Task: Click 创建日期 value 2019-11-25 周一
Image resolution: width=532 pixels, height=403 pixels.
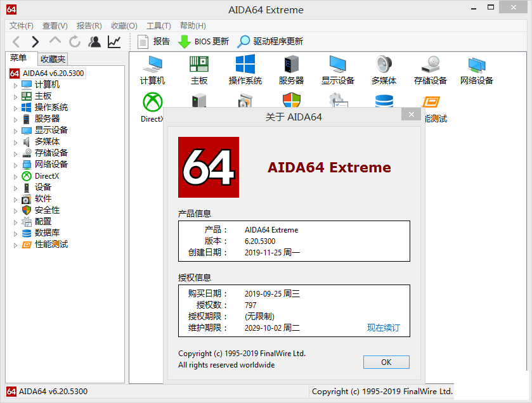Action: click(272, 253)
